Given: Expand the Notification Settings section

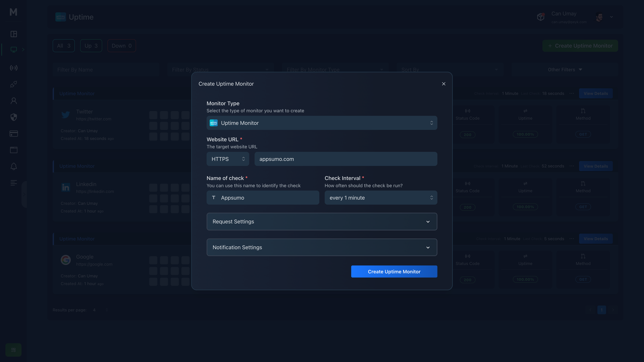Looking at the screenshot, I should coord(322,247).
